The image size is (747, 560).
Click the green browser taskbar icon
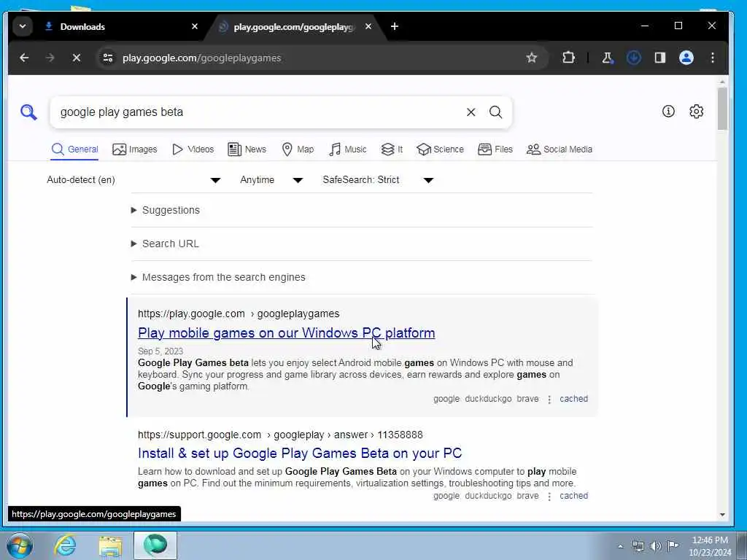pyautogui.click(x=155, y=545)
